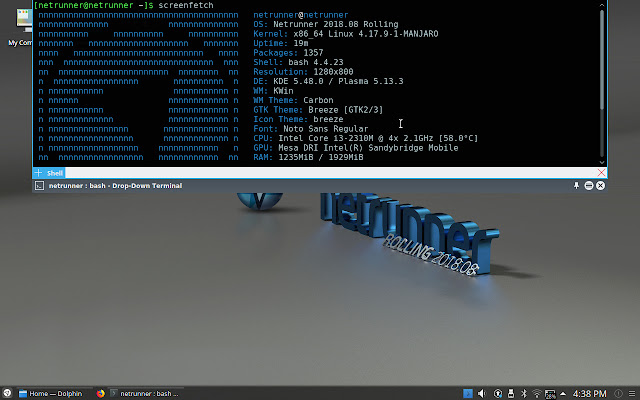Pin the Drop-Down Terminal window open

[x=576, y=186]
